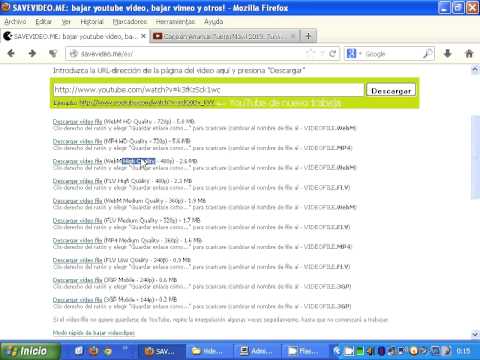The image size is (480, 360).
Task: Click the green system tray icon
Action: (x=360, y=351)
